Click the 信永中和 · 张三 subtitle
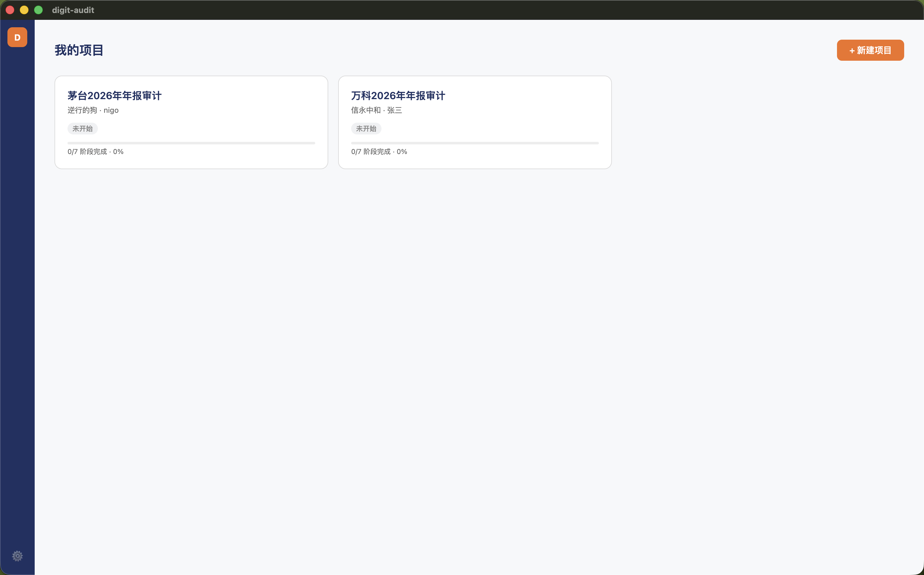 [x=376, y=110]
